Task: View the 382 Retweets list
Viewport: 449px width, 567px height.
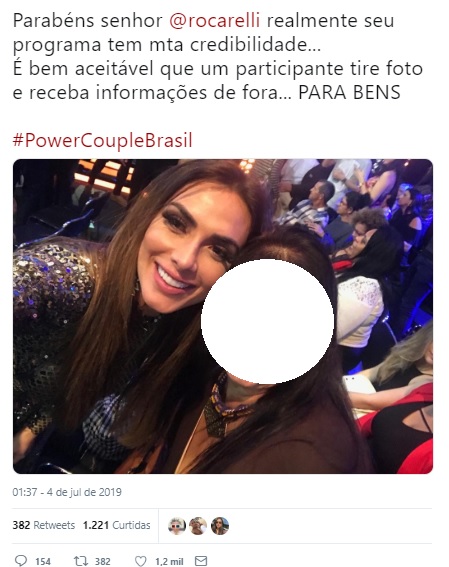Action: click(44, 525)
